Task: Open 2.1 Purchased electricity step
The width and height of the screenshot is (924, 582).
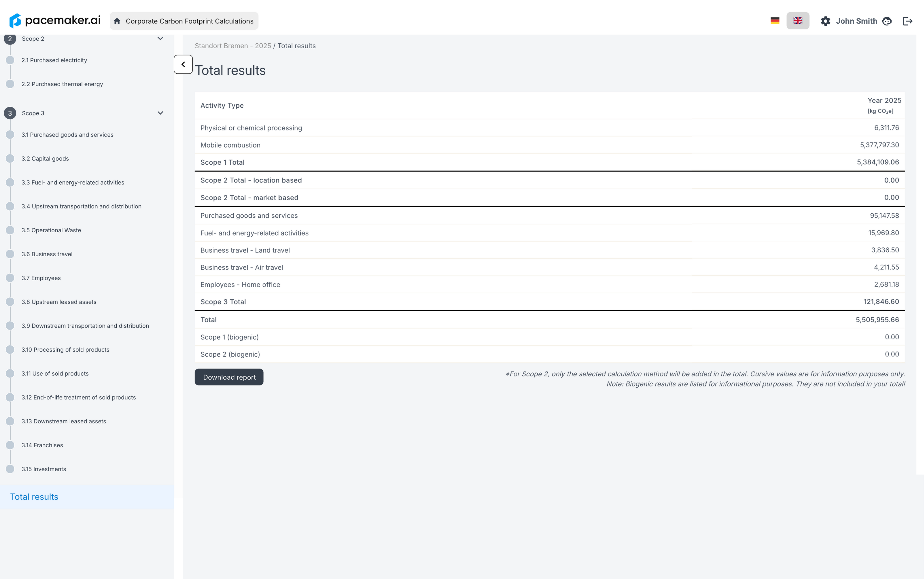Action: point(54,60)
